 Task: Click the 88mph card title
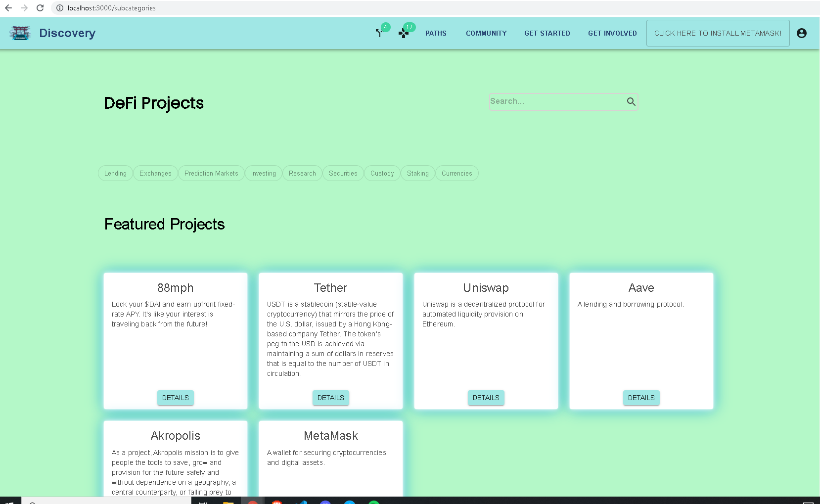176,288
